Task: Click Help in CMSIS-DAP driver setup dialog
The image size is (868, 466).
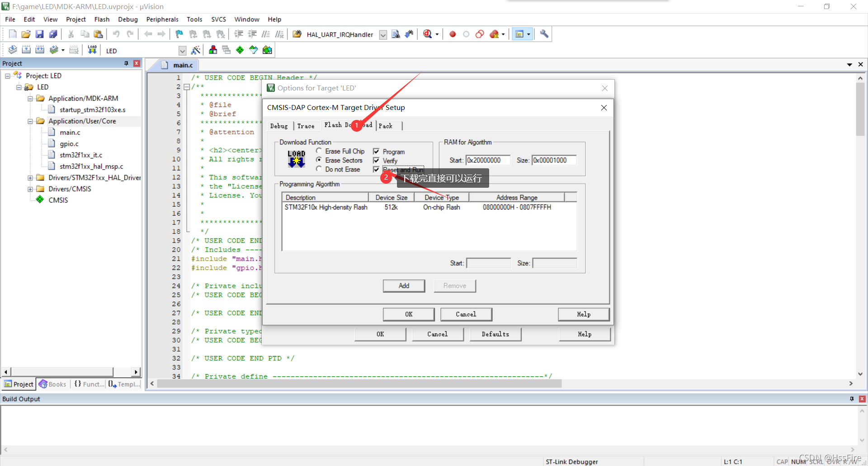Action: click(x=584, y=314)
